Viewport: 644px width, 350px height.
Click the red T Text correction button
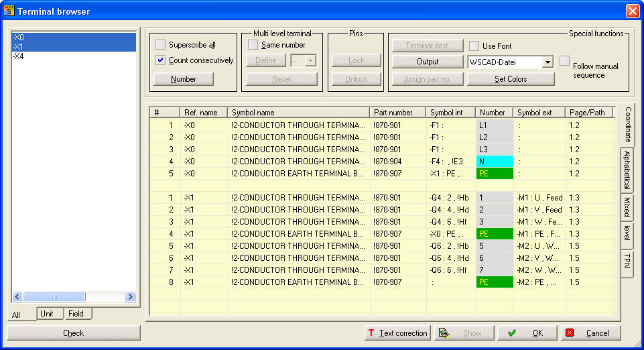tap(397, 333)
